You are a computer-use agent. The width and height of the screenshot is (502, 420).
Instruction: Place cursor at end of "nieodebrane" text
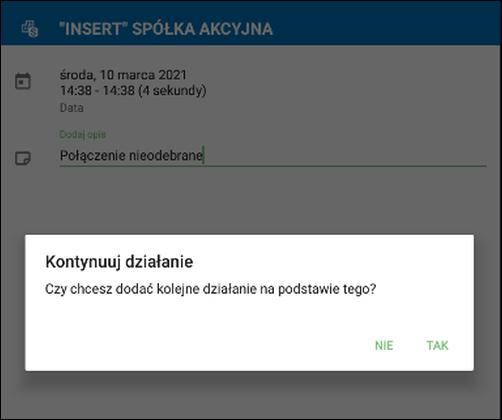203,156
